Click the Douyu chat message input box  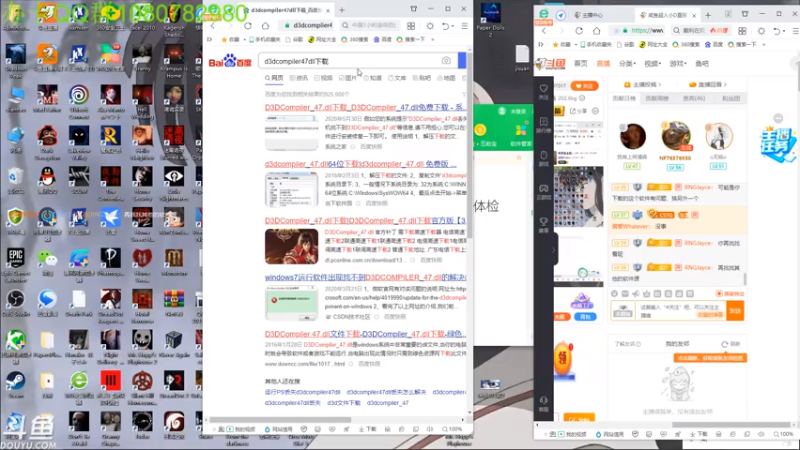point(679,311)
